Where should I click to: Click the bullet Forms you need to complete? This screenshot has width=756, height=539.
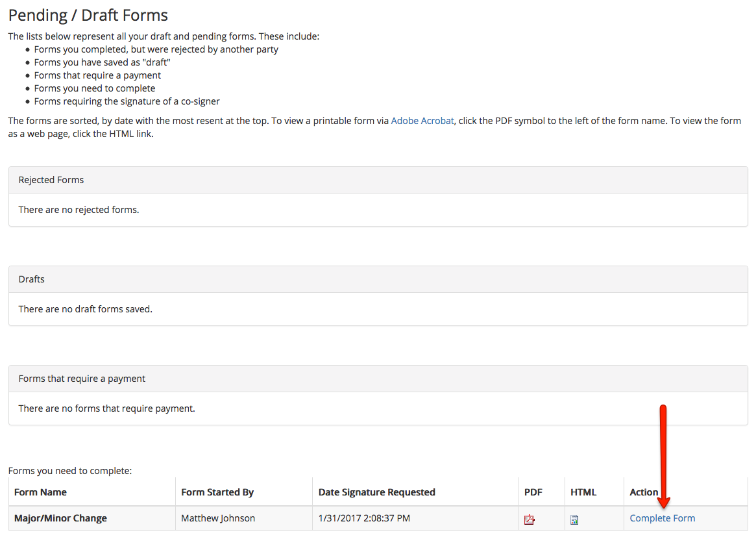[x=95, y=88]
